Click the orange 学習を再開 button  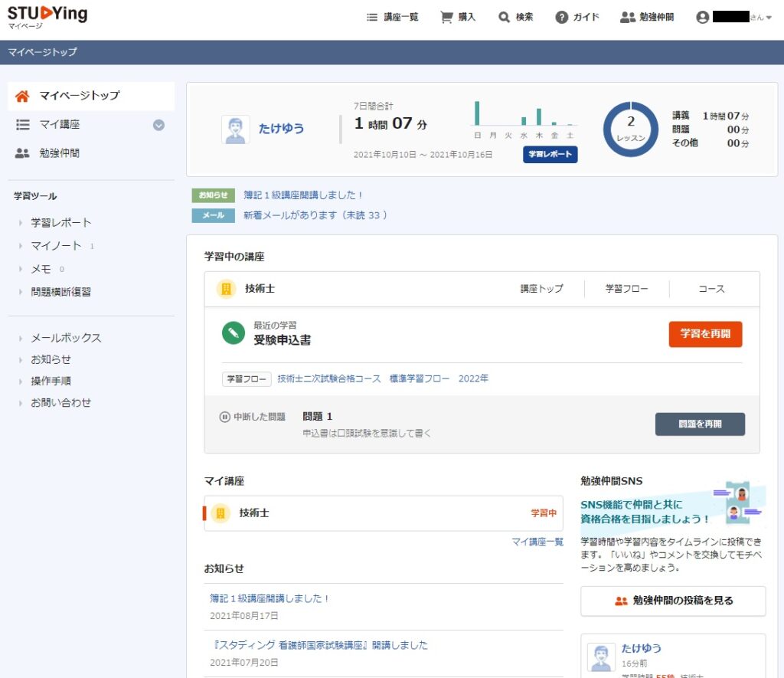pos(705,334)
